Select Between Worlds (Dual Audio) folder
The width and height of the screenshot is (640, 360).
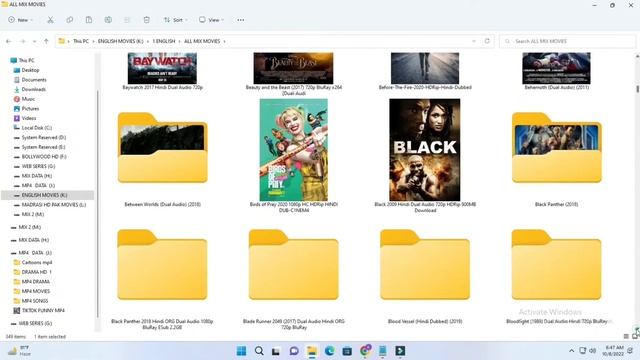(x=162, y=148)
